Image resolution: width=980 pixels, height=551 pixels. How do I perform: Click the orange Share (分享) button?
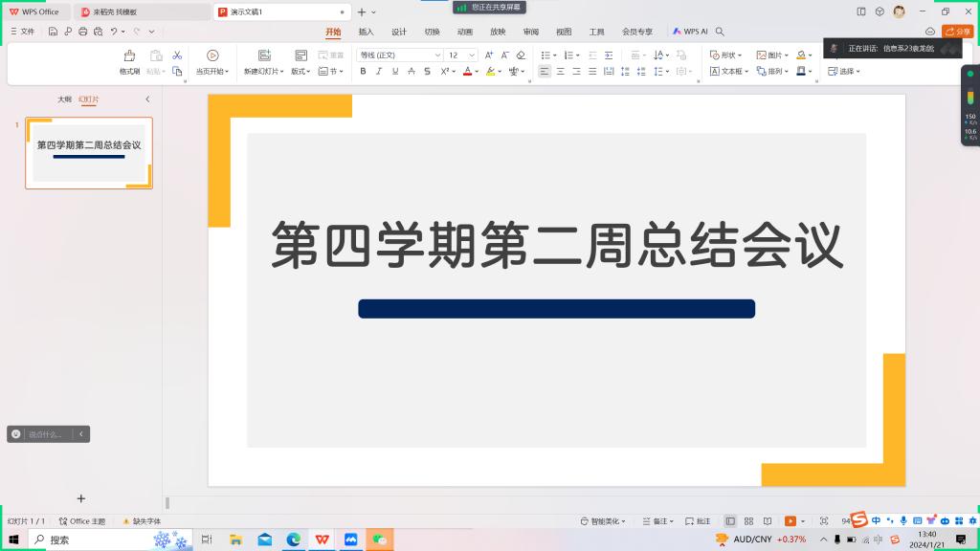pos(957,32)
